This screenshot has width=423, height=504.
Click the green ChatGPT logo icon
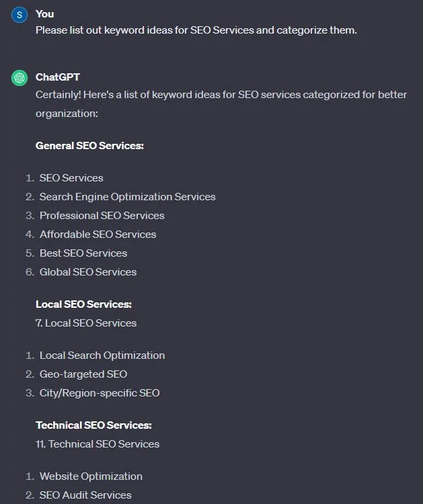(20, 78)
